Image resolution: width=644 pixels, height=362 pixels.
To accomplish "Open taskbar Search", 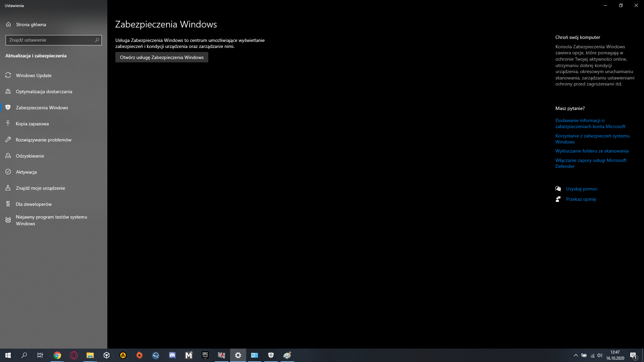I will (24, 355).
